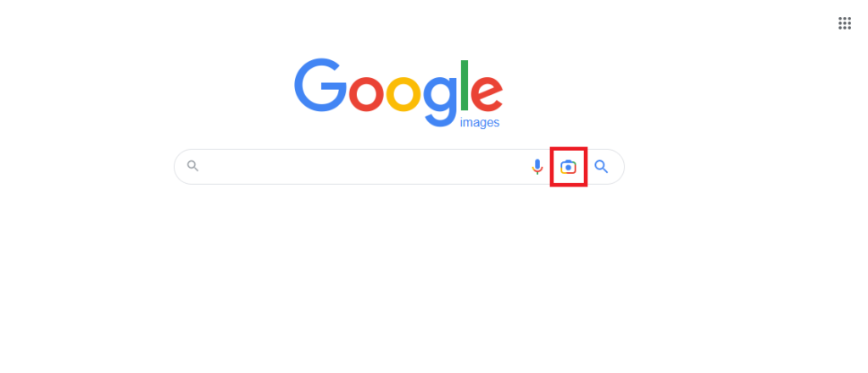The image size is (868, 373).
Task: Click empty white area below search bar
Action: pos(398,276)
